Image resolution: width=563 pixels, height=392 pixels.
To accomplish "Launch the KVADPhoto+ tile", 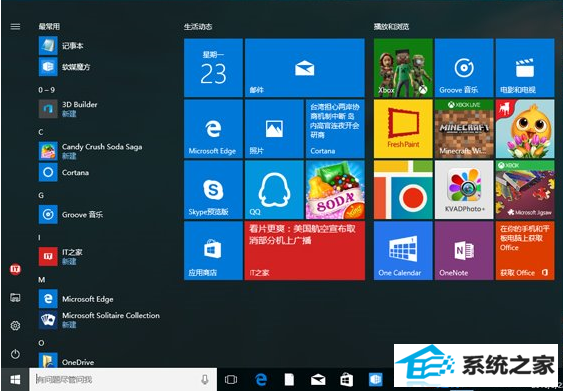I will click(x=464, y=190).
